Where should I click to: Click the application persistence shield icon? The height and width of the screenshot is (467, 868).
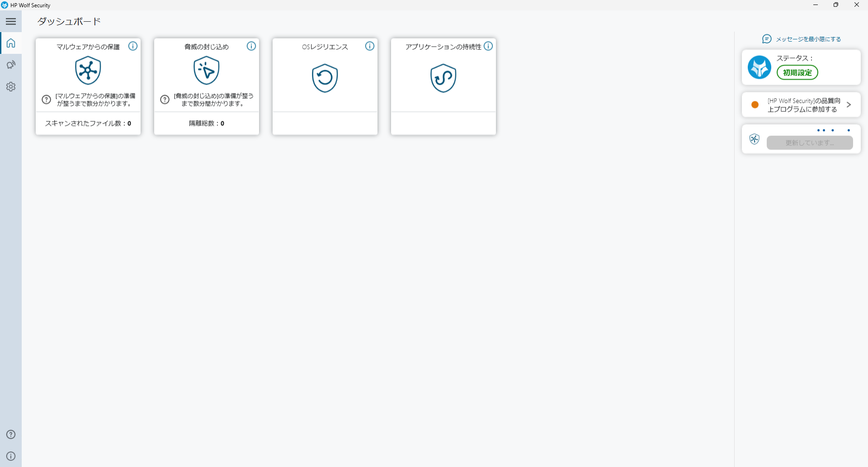pos(443,78)
